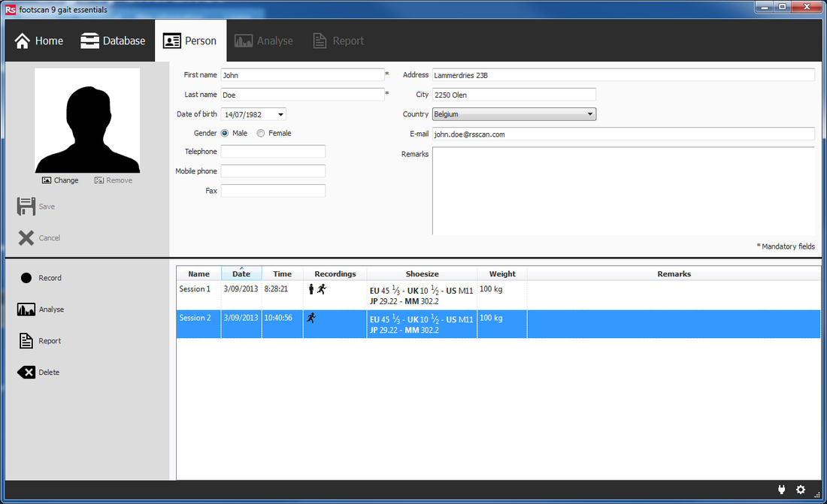
Task: Minimize the footscan window
Action: click(x=764, y=7)
